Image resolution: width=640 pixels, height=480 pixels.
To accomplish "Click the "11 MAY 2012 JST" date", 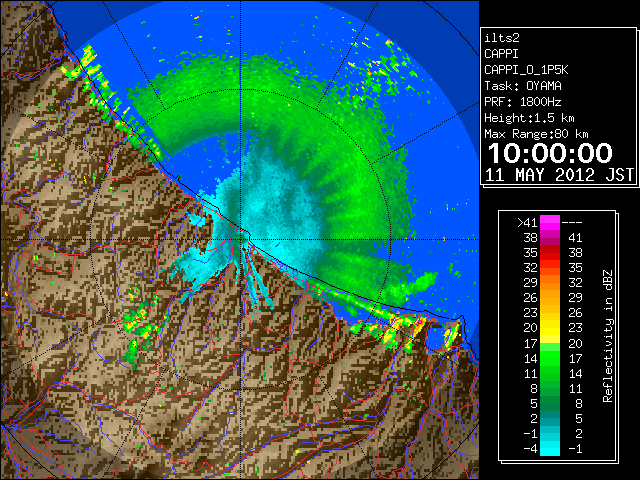I will (x=559, y=175).
